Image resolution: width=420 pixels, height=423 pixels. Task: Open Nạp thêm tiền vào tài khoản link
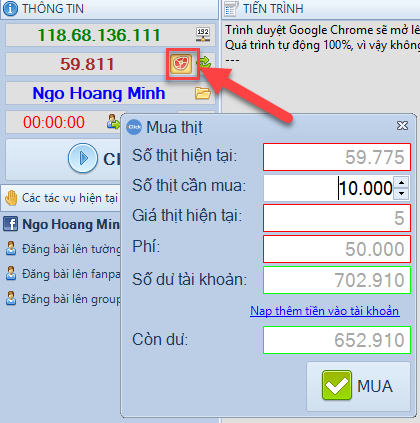tap(325, 311)
